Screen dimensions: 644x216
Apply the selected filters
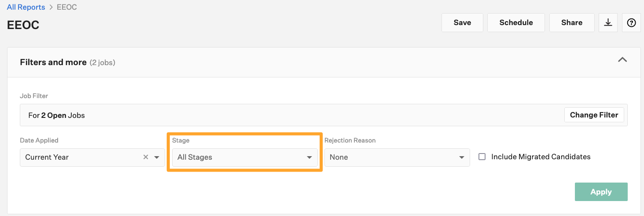coord(601,192)
